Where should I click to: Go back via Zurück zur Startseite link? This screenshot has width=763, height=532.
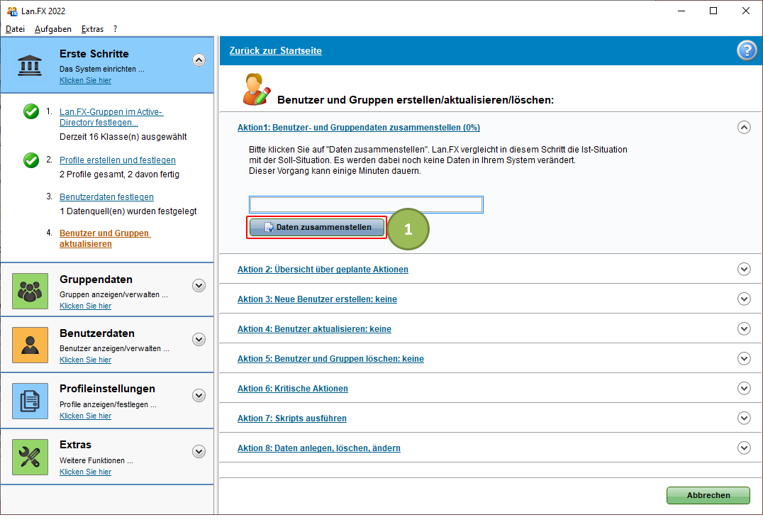click(275, 50)
